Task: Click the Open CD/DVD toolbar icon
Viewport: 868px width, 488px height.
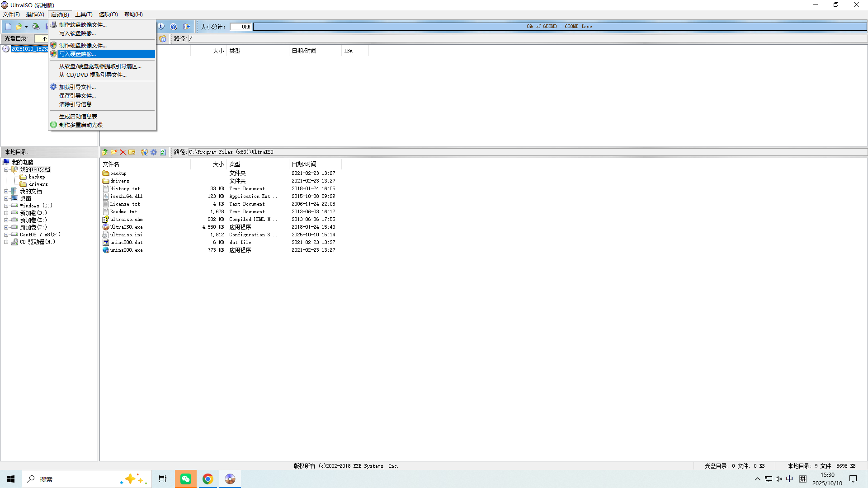Action: pyautogui.click(x=36, y=27)
